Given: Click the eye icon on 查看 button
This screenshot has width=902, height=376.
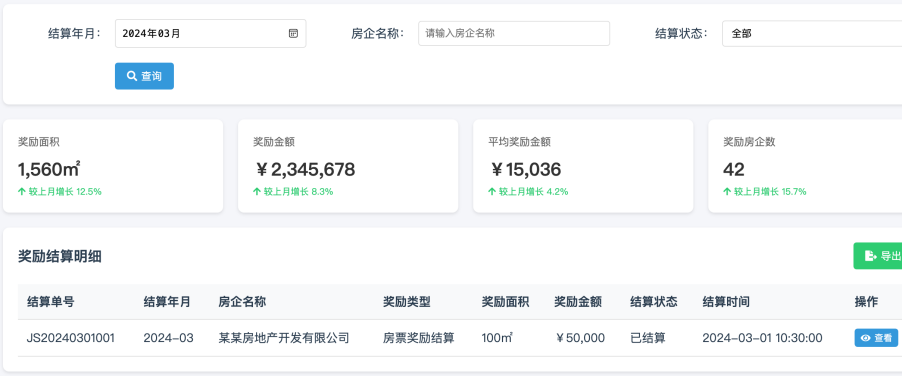Looking at the screenshot, I should coord(865,338).
